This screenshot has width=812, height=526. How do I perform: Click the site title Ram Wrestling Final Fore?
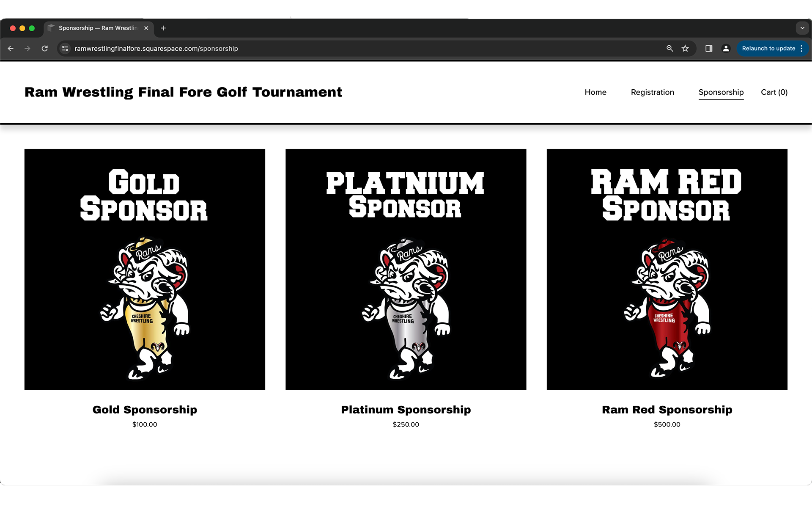[x=183, y=92]
